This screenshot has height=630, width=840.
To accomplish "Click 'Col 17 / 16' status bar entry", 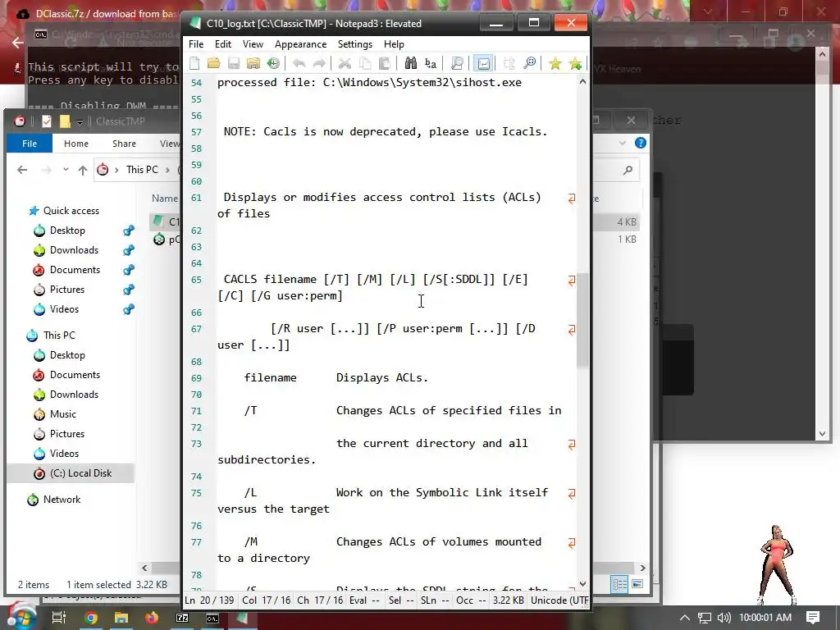I will (267, 600).
